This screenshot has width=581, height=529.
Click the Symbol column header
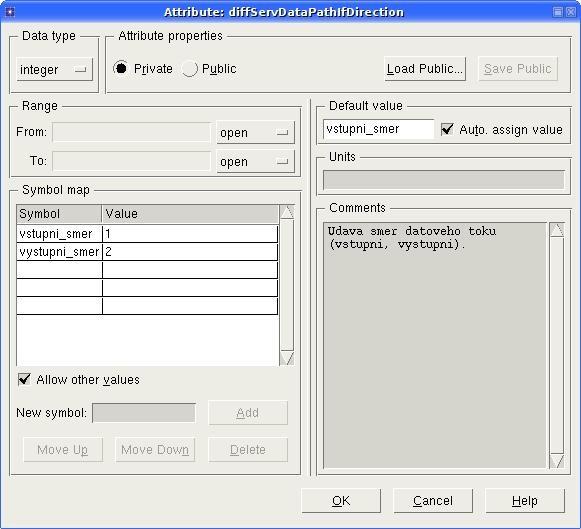coord(59,214)
